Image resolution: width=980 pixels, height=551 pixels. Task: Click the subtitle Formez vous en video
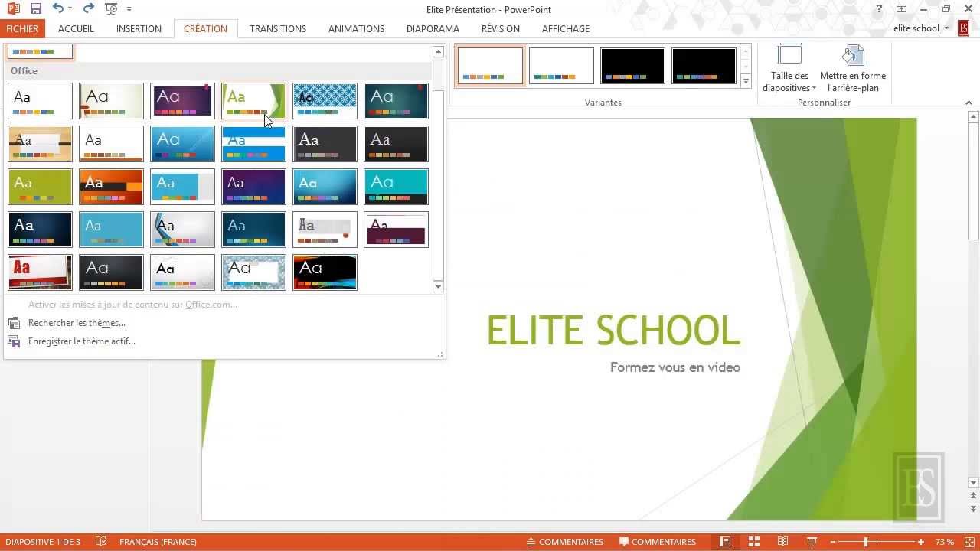click(675, 367)
